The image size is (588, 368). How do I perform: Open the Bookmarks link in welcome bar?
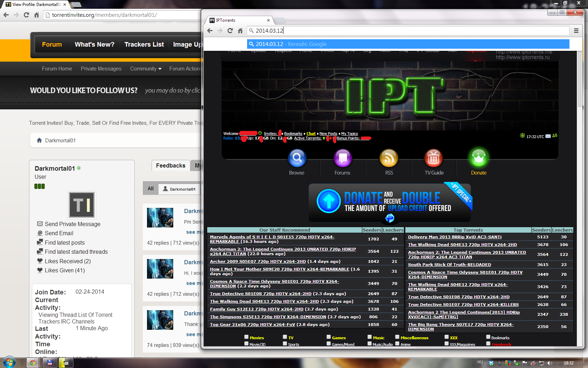[x=293, y=134]
